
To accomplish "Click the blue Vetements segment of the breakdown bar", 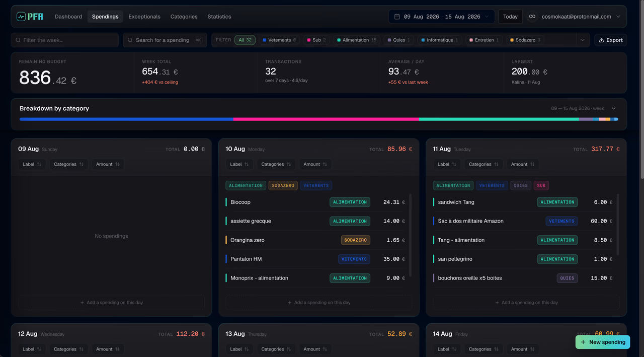I will coord(126,119).
